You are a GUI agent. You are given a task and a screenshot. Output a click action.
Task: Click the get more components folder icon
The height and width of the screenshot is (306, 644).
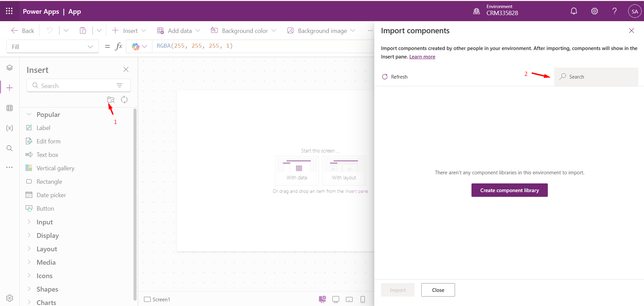click(x=111, y=100)
